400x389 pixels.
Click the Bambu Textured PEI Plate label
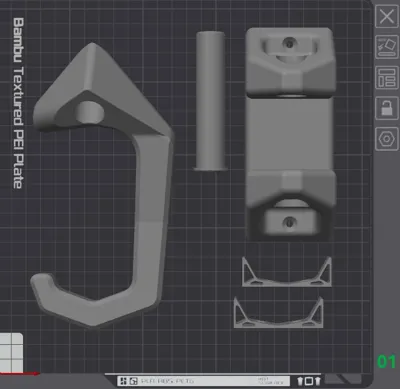click(x=18, y=103)
